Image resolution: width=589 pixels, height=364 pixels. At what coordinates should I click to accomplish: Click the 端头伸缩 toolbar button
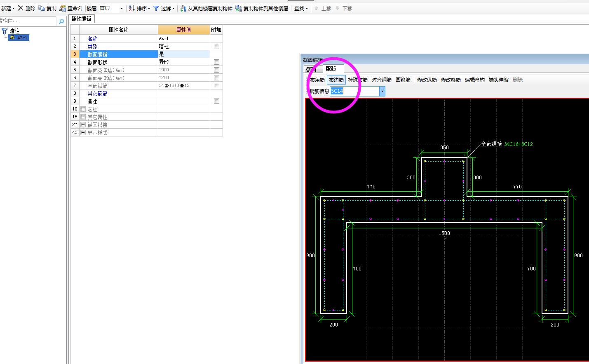[x=499, y=80]
